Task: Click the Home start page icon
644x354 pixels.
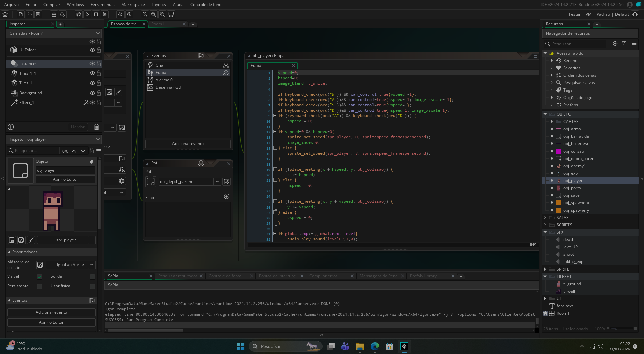Action: (5, 14)
